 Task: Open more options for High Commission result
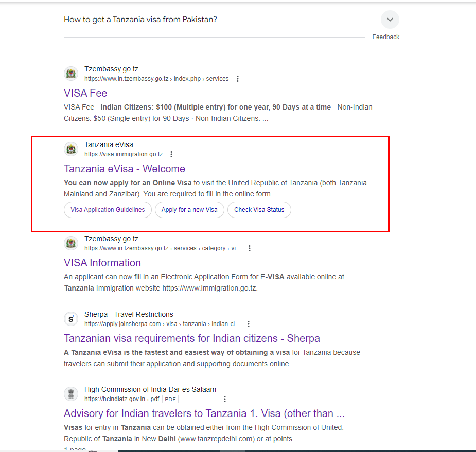(225, 399)
